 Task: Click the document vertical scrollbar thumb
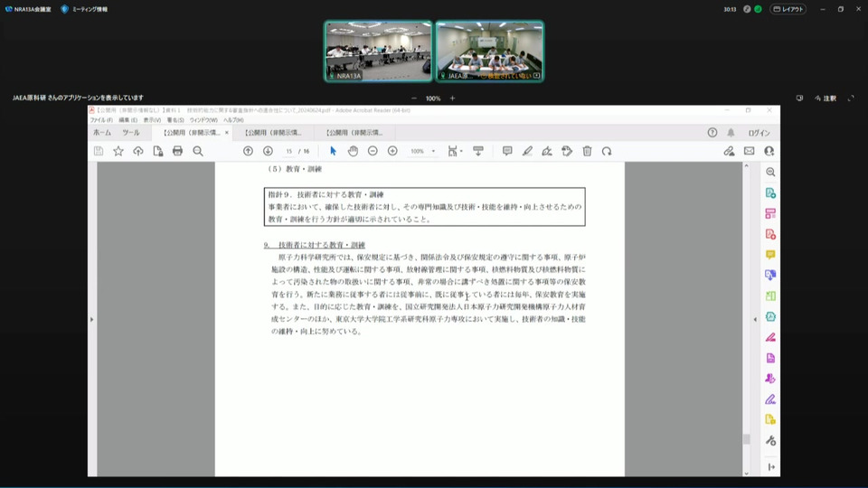click(x=746, y=439)
